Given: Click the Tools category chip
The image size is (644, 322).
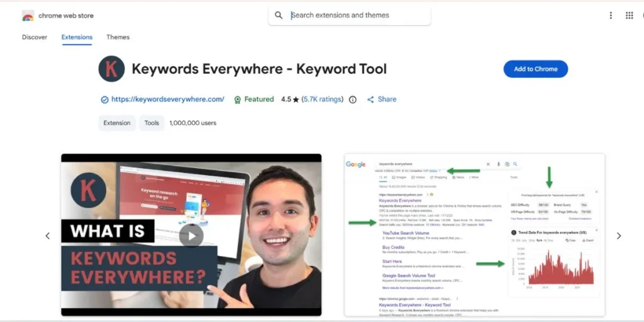Looking at the screenshot, I should [x=152, y=123].
